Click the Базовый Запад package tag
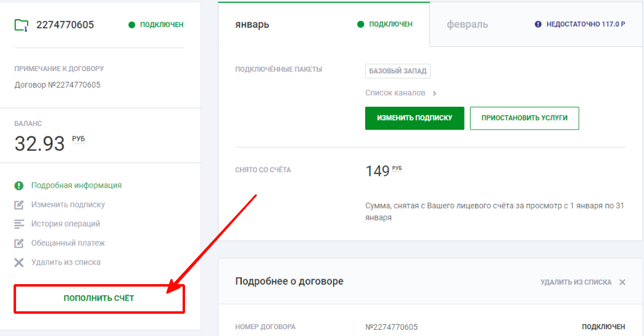The height and width of the screenshot is (336, 644). 397,71
